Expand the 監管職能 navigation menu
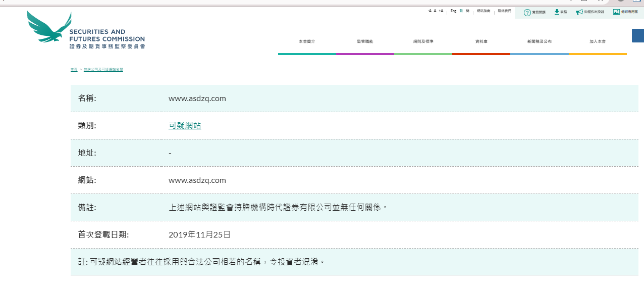This screenshot has height=287, width=644. pyautogui.click(x=364, y=41)
